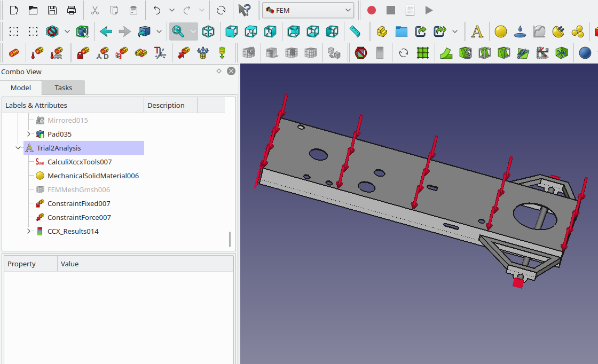Switch to isometric view
This screenshot has height=364, width=598.
click(208, 31)
